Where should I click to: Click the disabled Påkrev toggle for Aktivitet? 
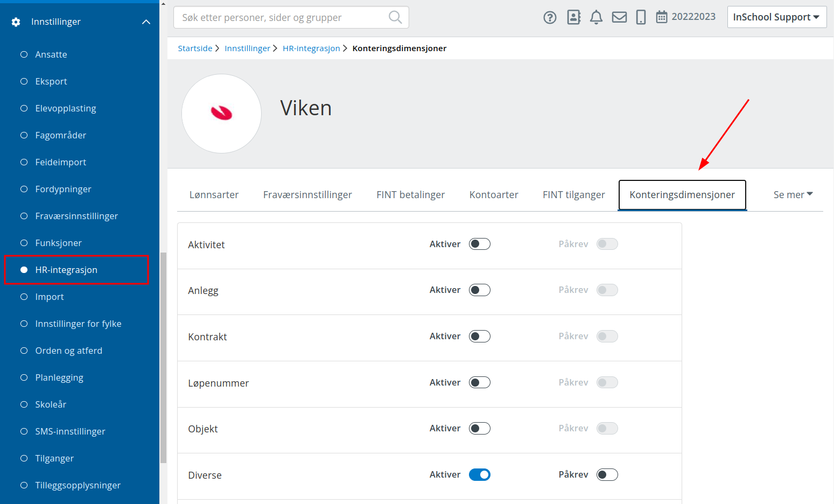coord(607,244)
